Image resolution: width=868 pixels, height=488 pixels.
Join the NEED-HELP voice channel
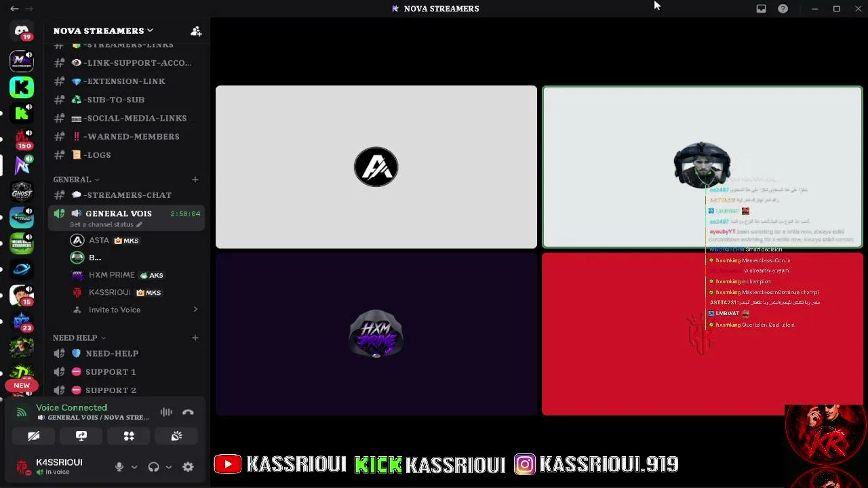pyautogui.click(x=126, y=353)
